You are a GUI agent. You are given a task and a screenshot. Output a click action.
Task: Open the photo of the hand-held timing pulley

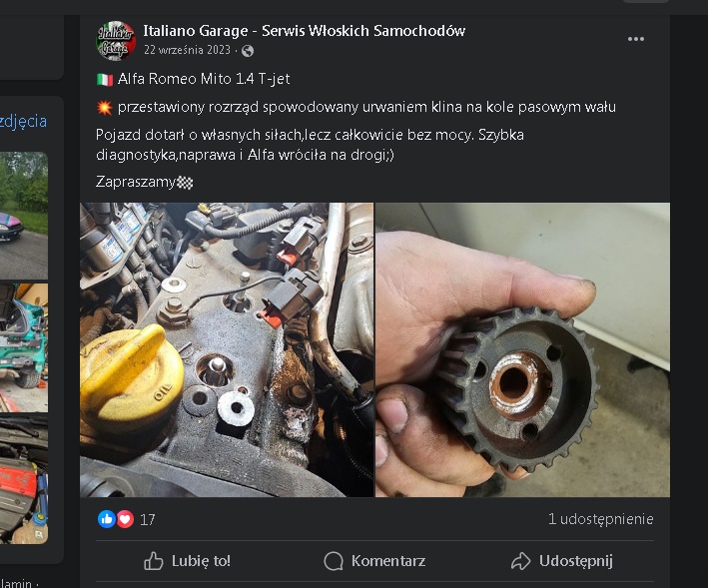tap(522, 349)
